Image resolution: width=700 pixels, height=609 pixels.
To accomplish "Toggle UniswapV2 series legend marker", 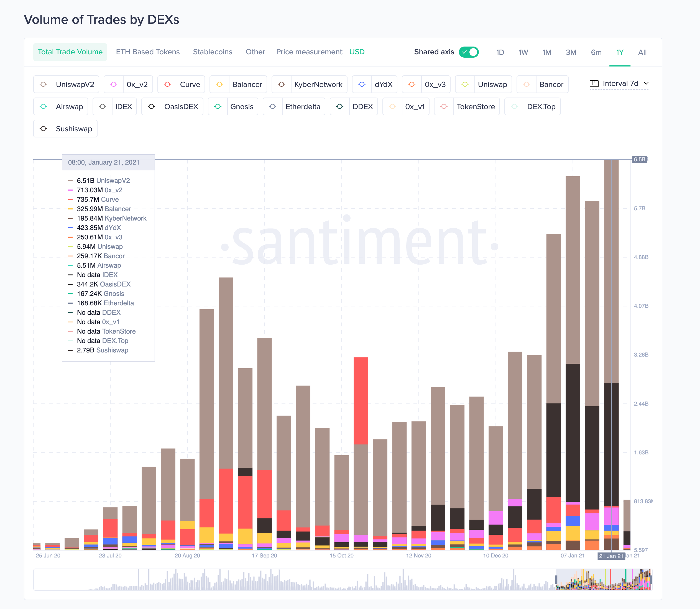I will click(x=43, y=84).
